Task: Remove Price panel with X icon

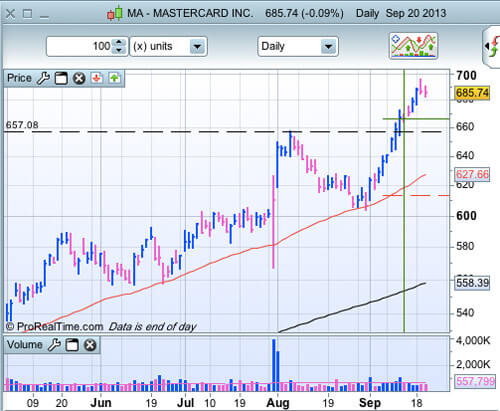Action: point(79,79)
